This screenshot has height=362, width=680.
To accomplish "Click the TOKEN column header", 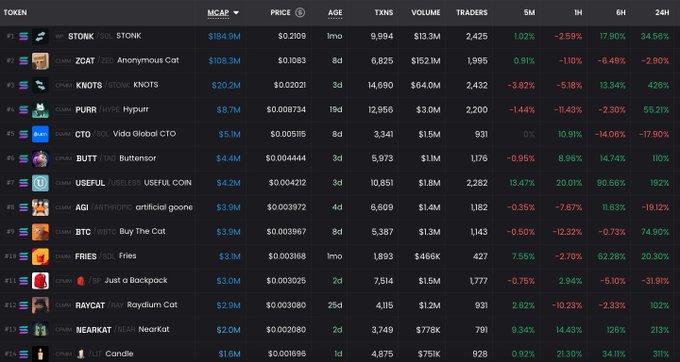I will tap(15, 13).
